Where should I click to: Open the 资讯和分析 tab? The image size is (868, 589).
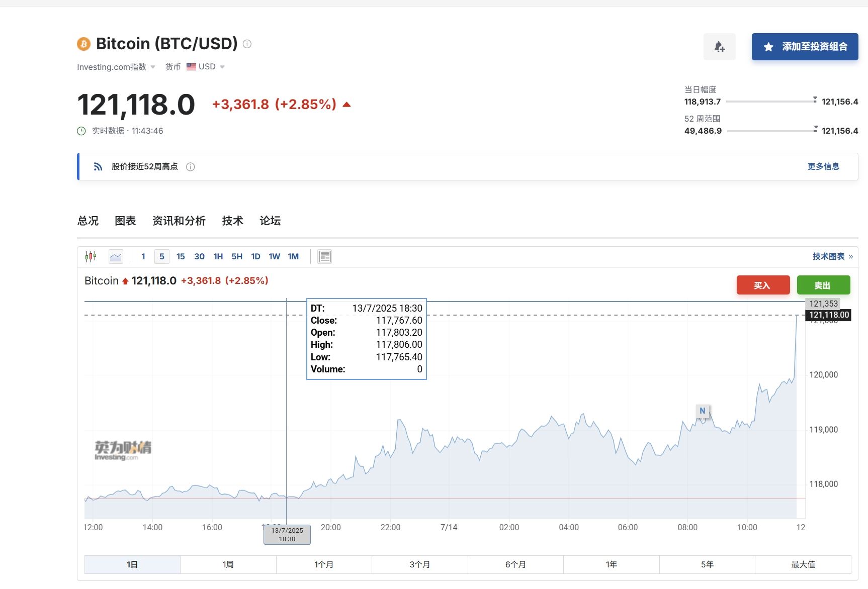point(179,221)
